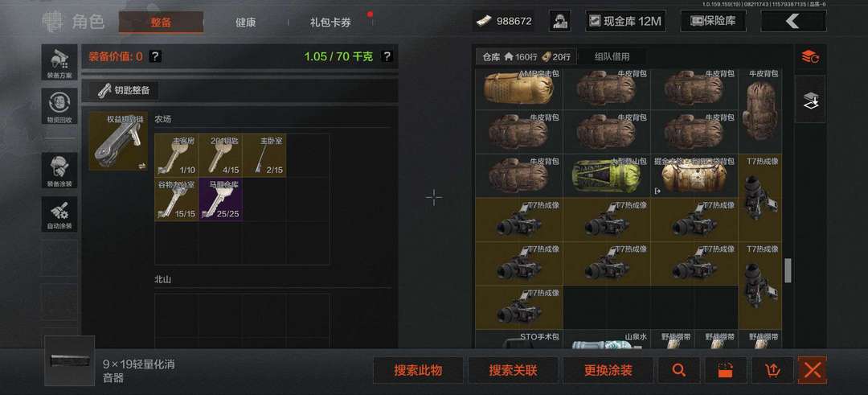Click the basket upload sell icon
Image resolution: width=868 pixels, height=395 pixels.
pyautogui.click(x=772, y=371)
